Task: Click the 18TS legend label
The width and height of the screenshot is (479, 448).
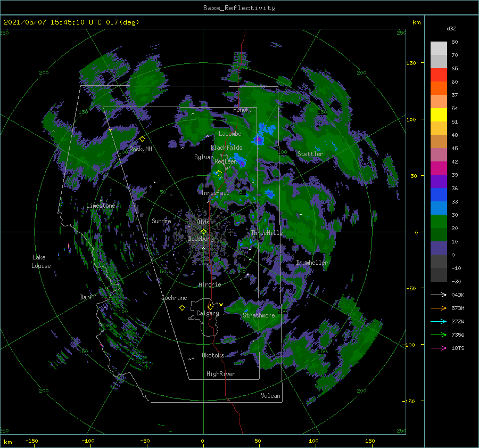Action: click(x=458, y=348)
